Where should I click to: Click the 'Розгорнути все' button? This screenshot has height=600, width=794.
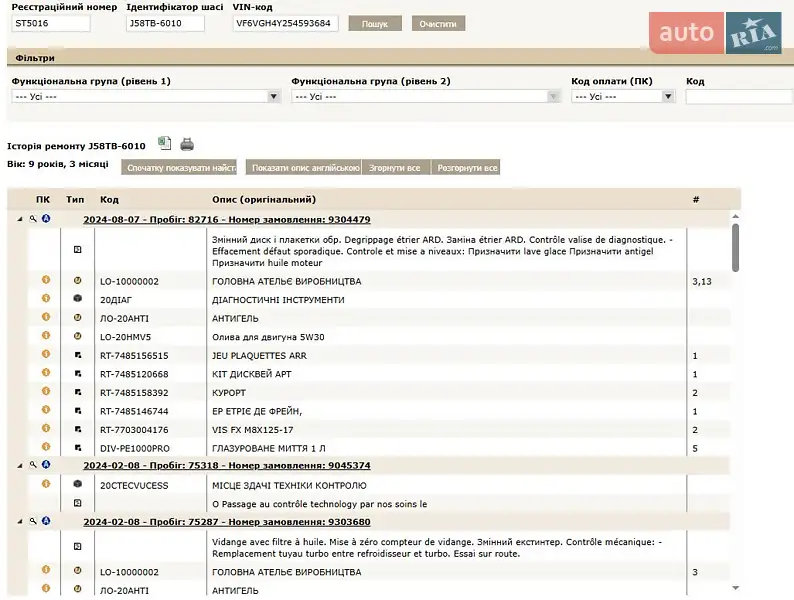pyautogui.click(x=465, y=168)
